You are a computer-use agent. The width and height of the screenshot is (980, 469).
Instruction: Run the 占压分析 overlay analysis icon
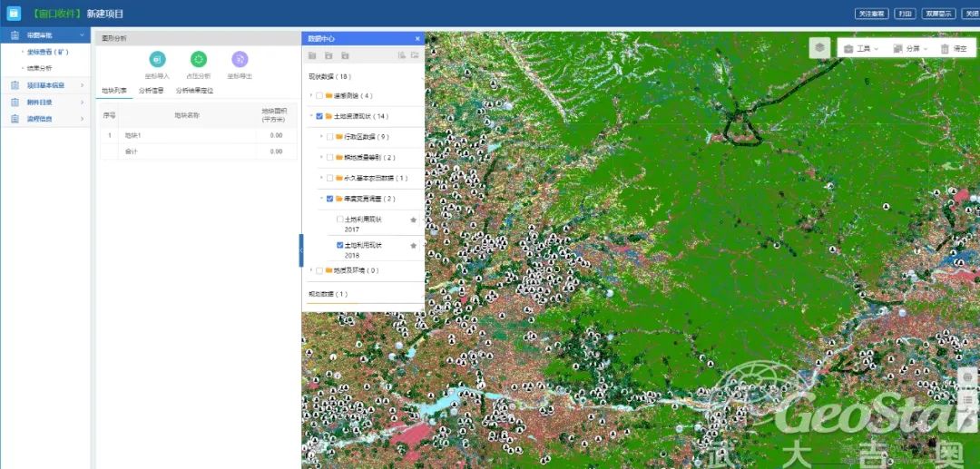tap(199, 59)
